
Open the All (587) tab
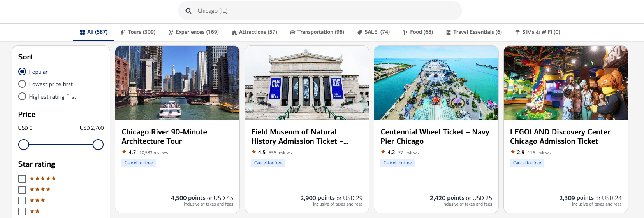point(93,32)
